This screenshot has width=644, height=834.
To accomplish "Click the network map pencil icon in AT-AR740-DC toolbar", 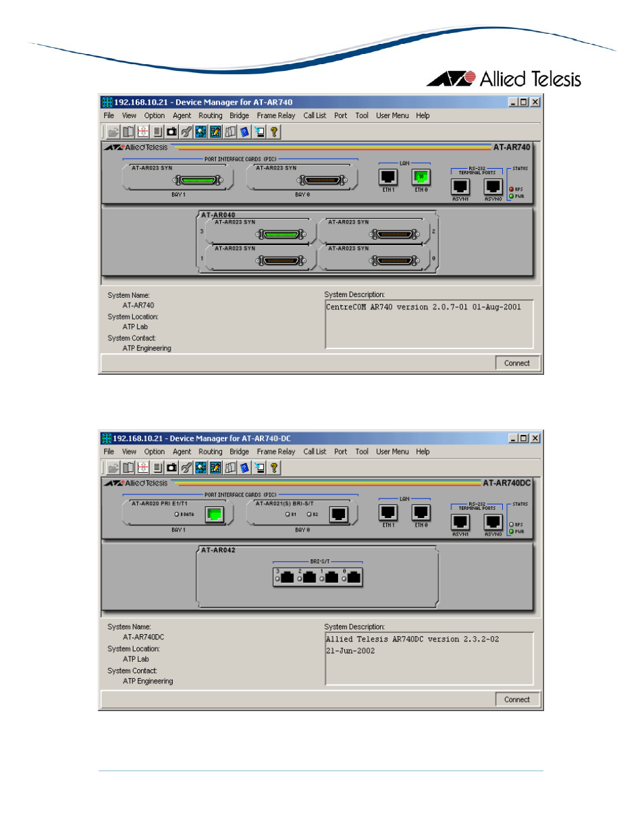I will point(215,467).
